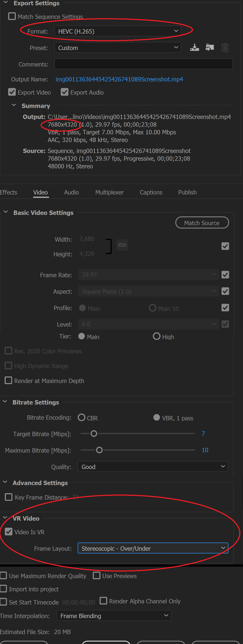Click the Match Source button

[202, 223]
